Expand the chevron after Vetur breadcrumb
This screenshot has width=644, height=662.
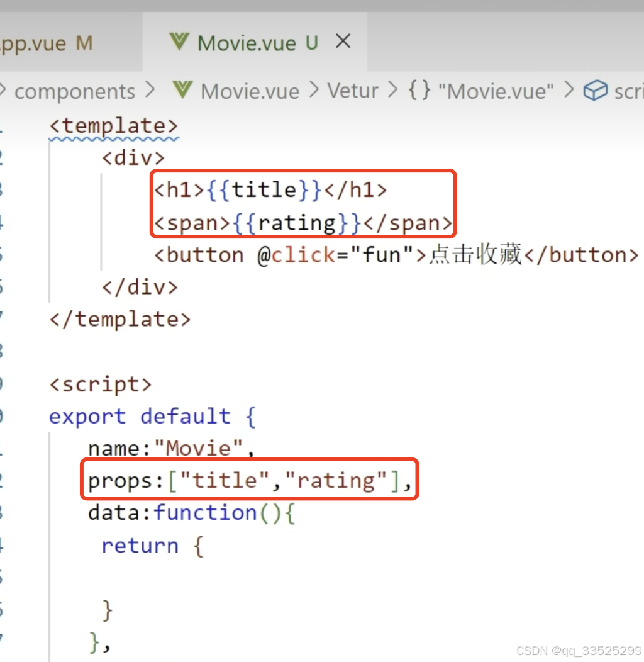pos(393,90)
